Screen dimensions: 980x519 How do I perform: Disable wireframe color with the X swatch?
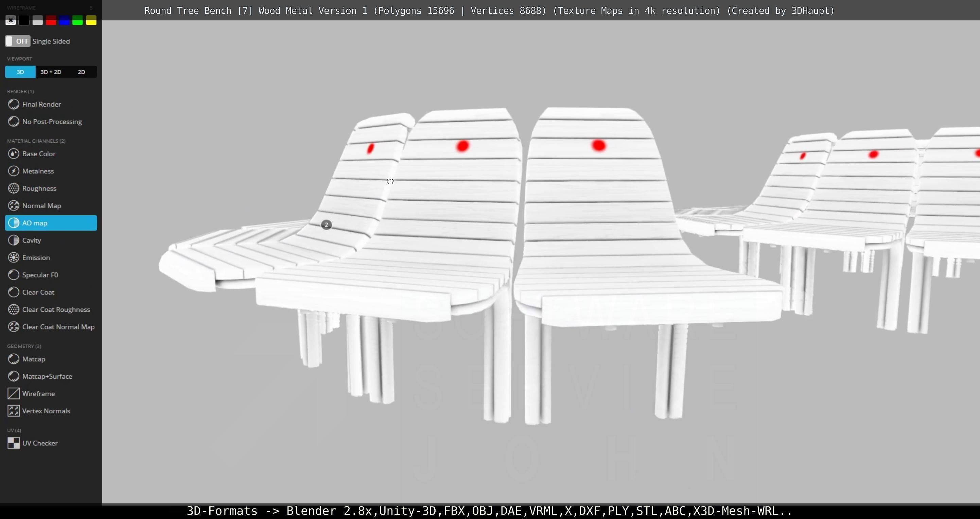(11, 20)
